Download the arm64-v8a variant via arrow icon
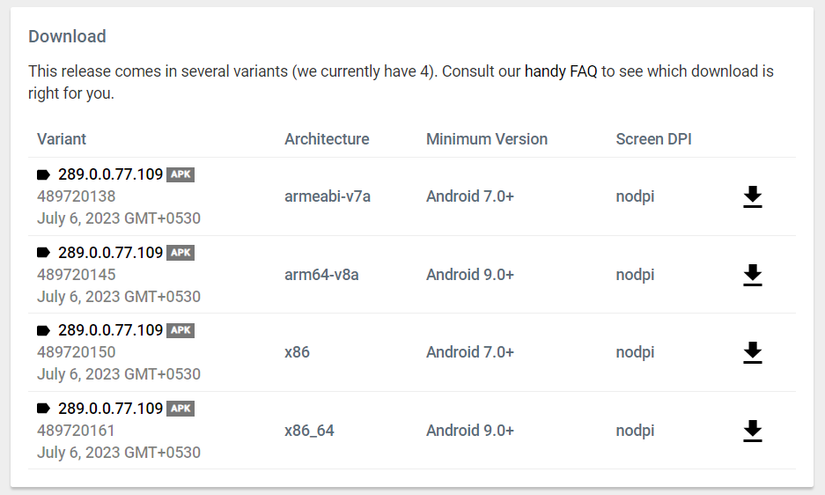This screenshot has width=825, height=495. [753, 275]
